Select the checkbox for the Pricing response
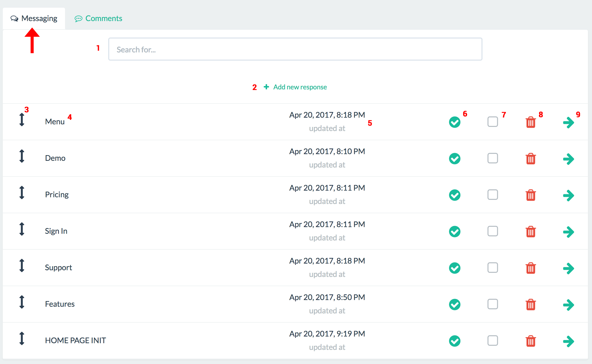 click(493, 195)
